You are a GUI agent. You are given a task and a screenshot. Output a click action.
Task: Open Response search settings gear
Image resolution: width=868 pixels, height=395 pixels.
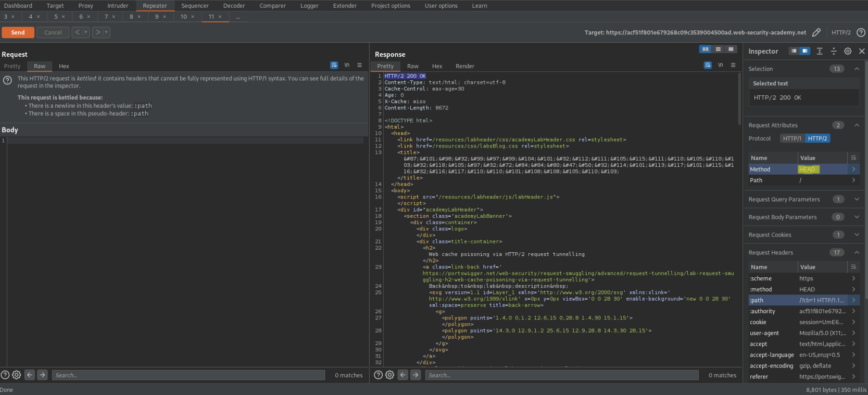pyautogui.click(x=389, y=375)
